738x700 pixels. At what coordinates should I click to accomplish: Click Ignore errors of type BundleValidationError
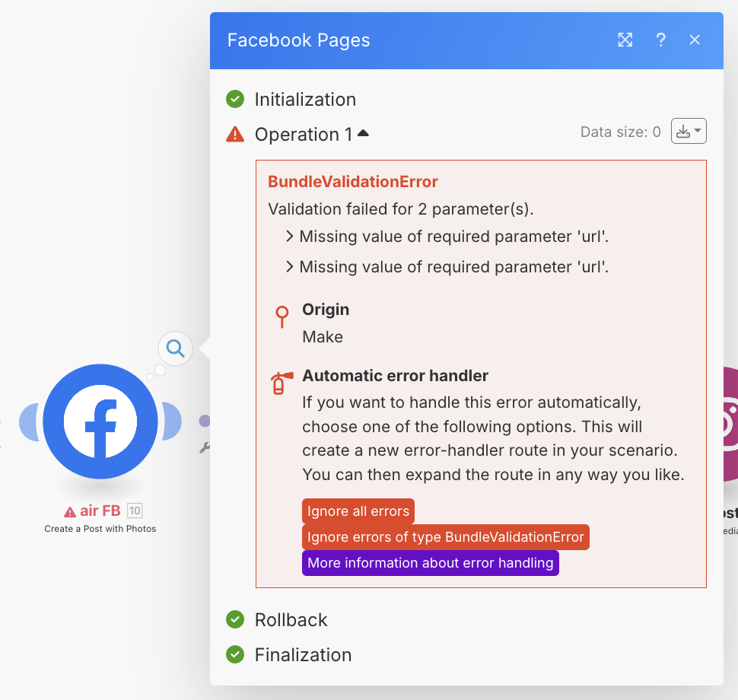[445, 537]
